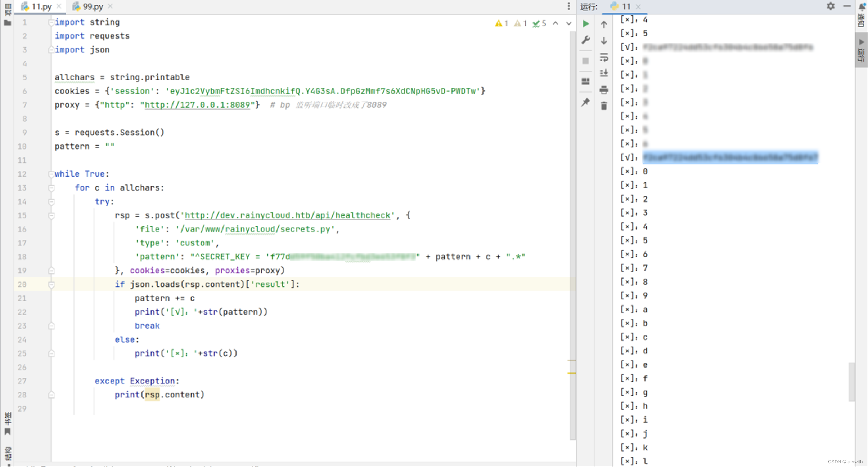
Task: Open dev.rainycloud.htb healthcheck URL link
Action: (x=288, y=215)
